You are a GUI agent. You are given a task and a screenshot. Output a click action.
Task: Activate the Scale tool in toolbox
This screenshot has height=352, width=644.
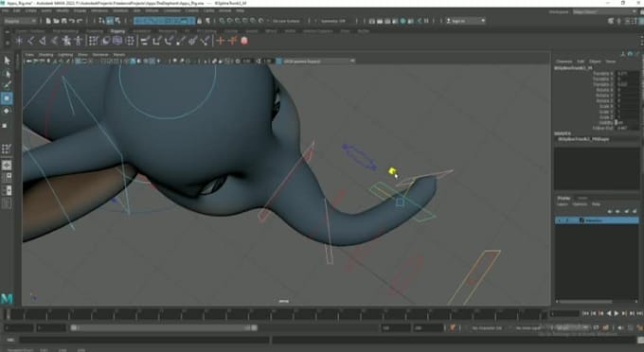coord(5,125)
